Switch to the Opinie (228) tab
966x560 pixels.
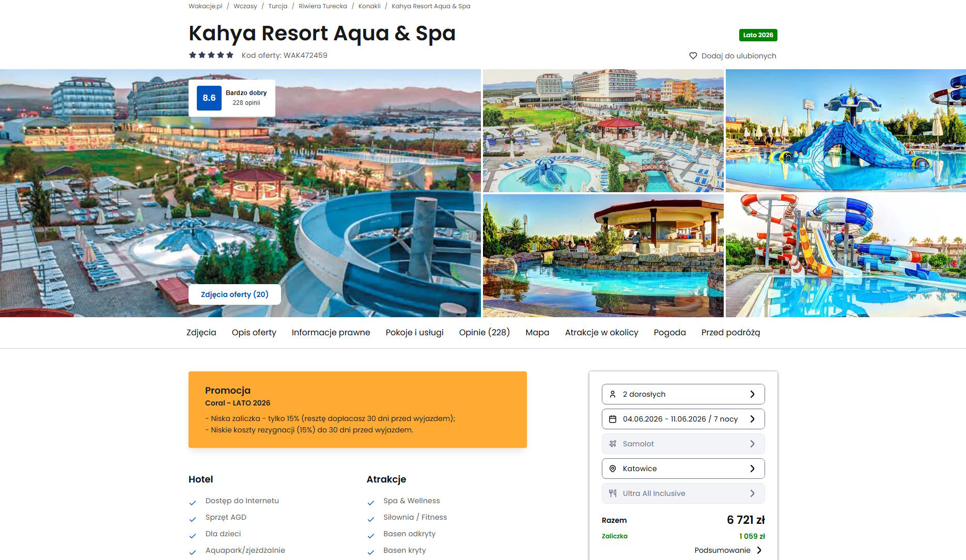pos(485,333)
